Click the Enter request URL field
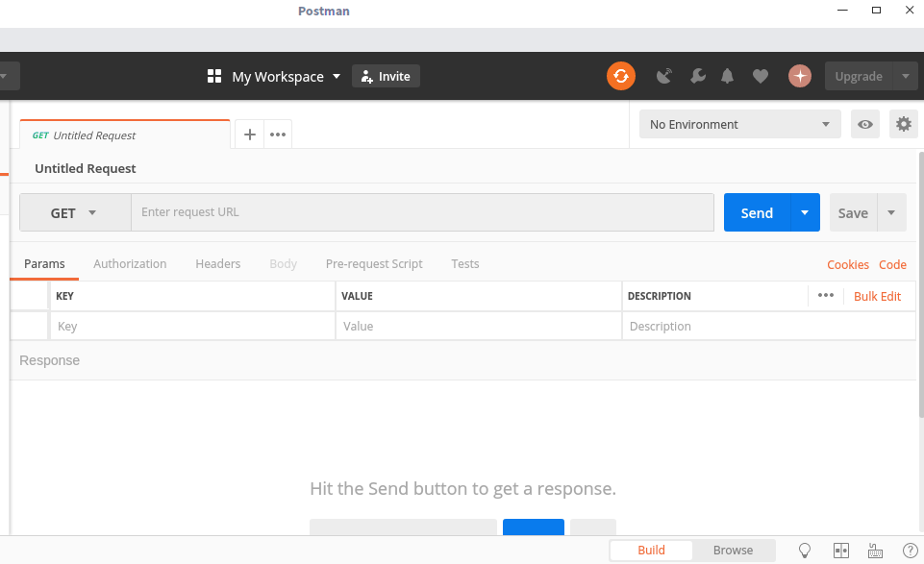The height and width of the screenshot is (564, 924). tap(422, 212)
